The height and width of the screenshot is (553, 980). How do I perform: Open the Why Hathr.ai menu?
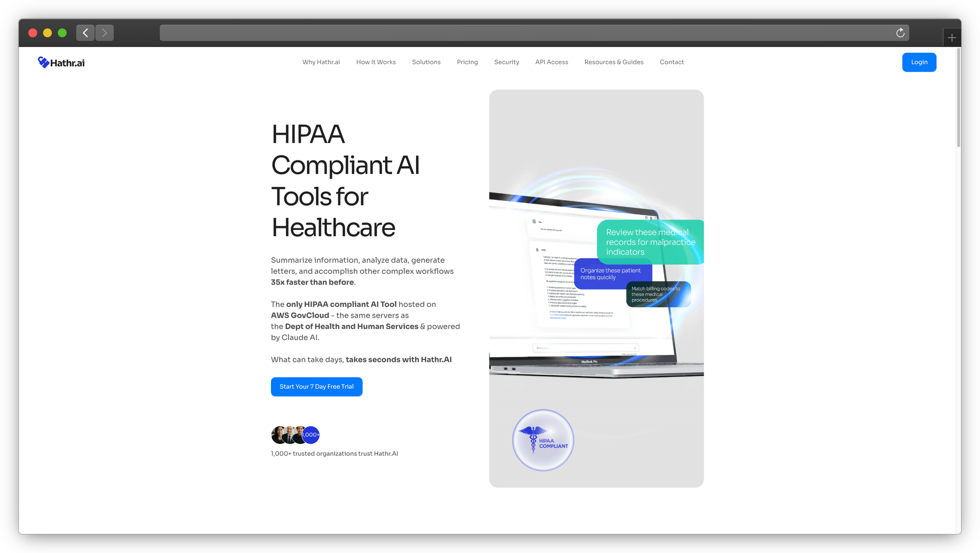tap(321, 62)
